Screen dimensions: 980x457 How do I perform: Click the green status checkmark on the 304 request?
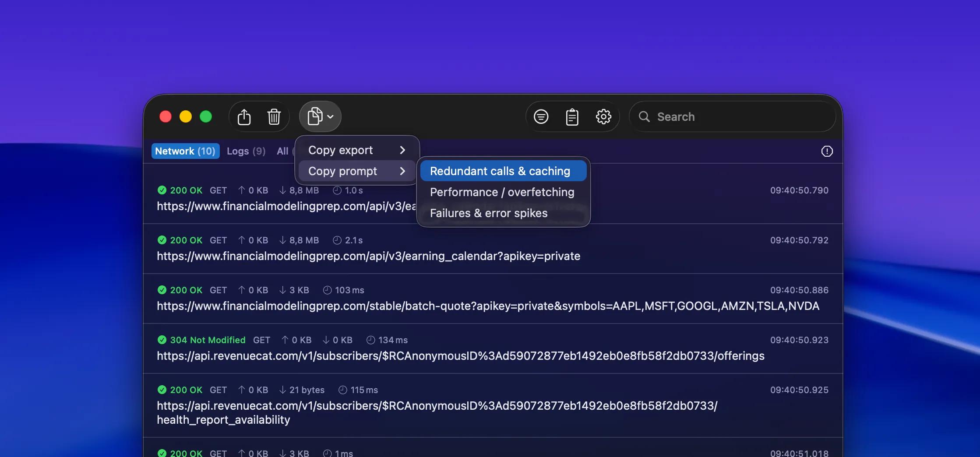tap(162, 340)
